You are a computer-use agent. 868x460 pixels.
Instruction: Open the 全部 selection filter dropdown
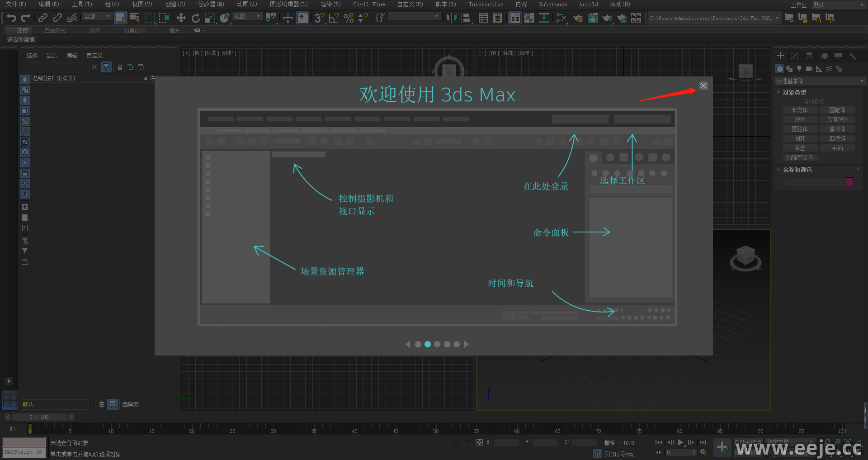(97, 17)
